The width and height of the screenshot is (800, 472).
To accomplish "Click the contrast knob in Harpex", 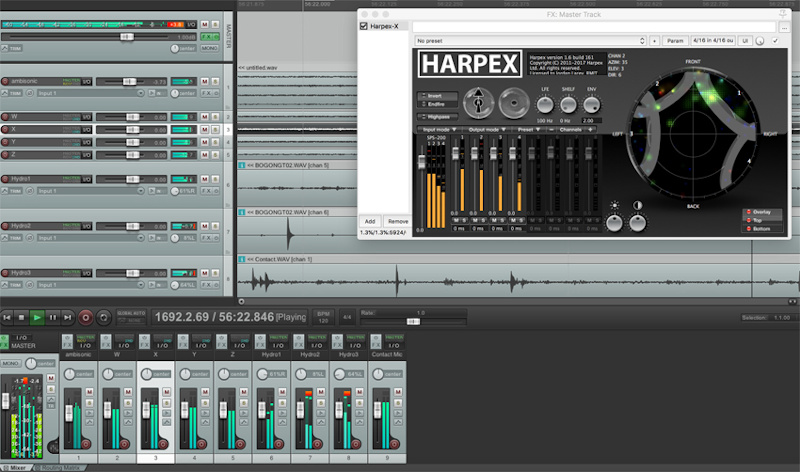I will point(637,222).
